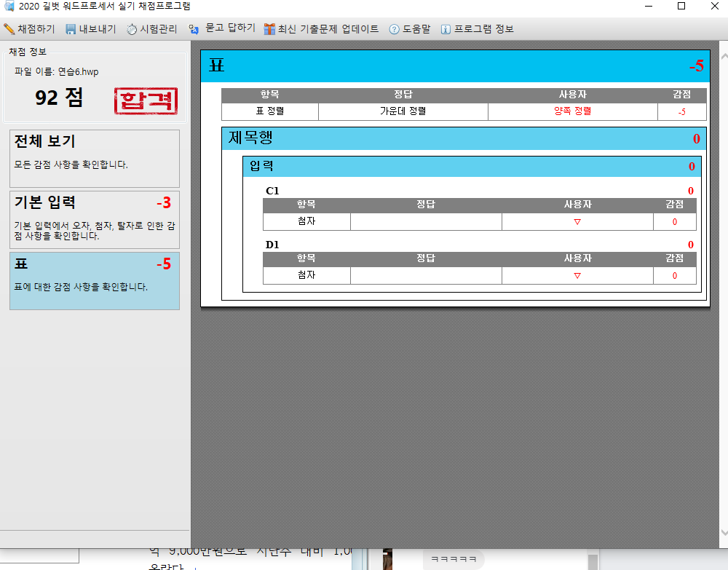The height and width of the screenshot is (570, 728).
Task: Minimize the grading program window
Action: click(649, 6)
